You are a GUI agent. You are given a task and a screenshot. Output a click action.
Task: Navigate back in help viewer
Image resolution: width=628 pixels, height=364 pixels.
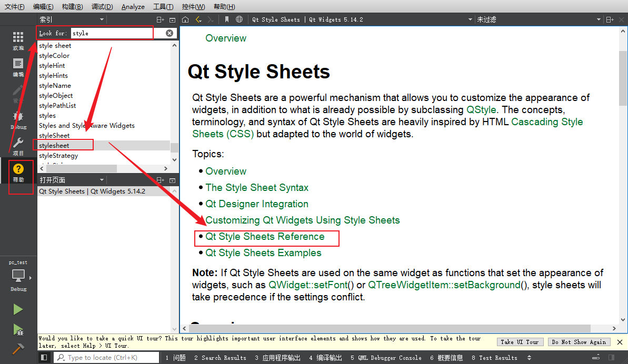(x=198, y=19)
